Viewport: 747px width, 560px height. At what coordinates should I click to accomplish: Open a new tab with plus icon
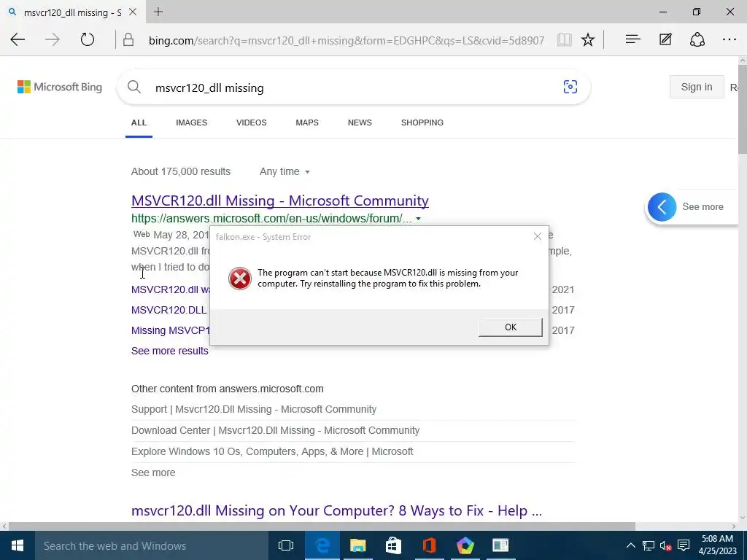(x=158, y=12)
